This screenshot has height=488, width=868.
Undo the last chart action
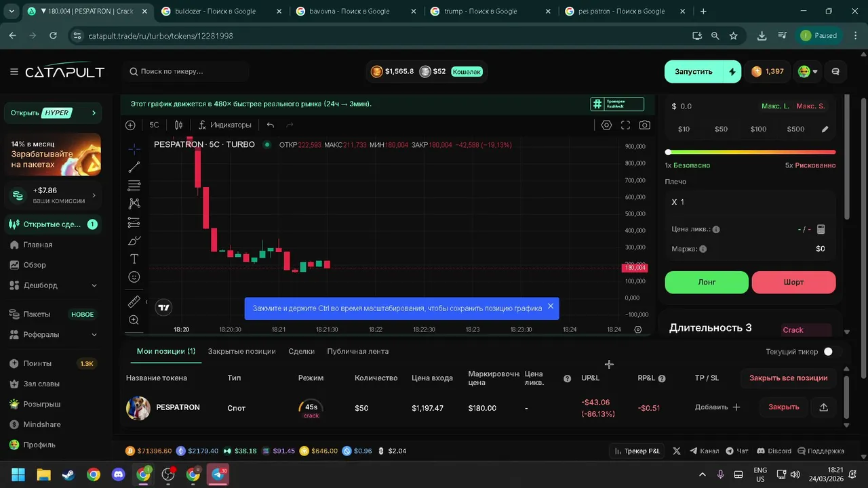271,125
